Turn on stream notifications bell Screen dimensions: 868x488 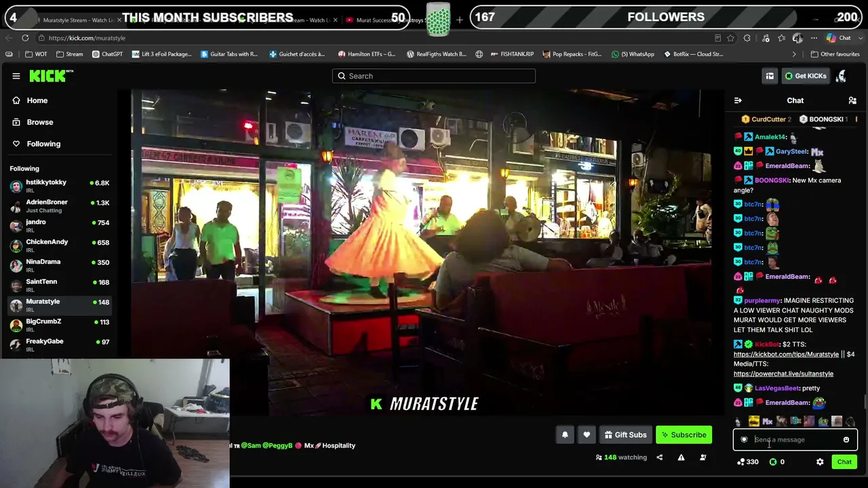tap(565, 435)
